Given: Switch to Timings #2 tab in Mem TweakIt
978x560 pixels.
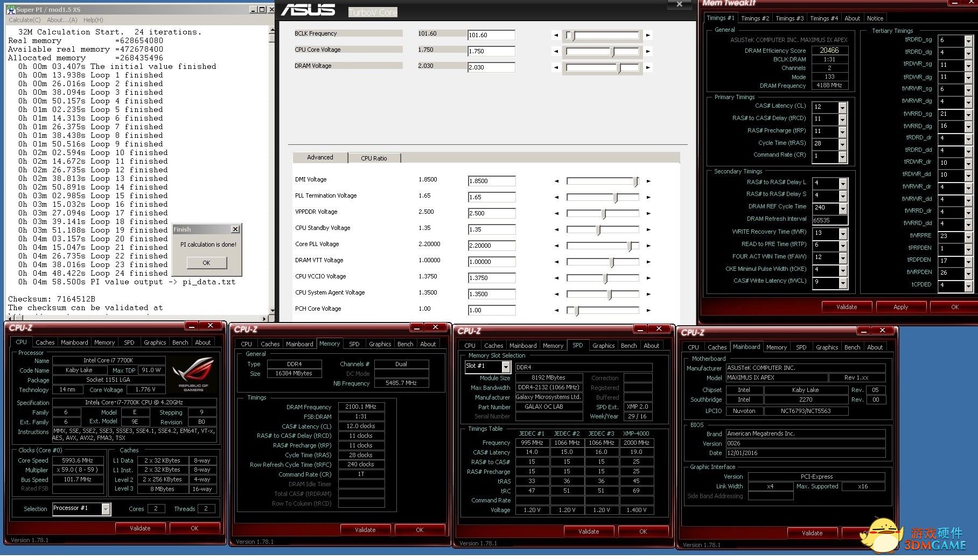Looking at the screenshot, I should click(x=755, y=18).
